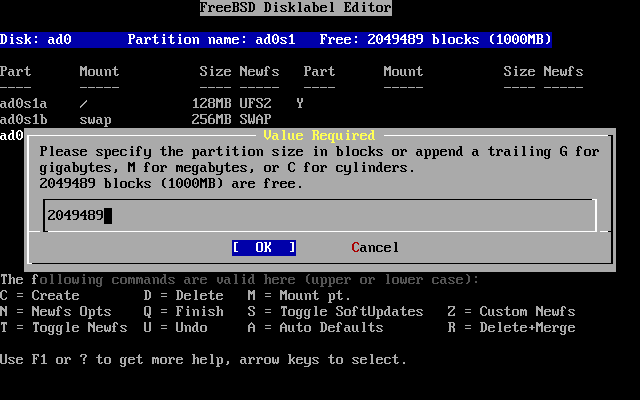640x400 pixels.
Task: Click the 'SWAP' newfs value
Action: coord(255,120)
